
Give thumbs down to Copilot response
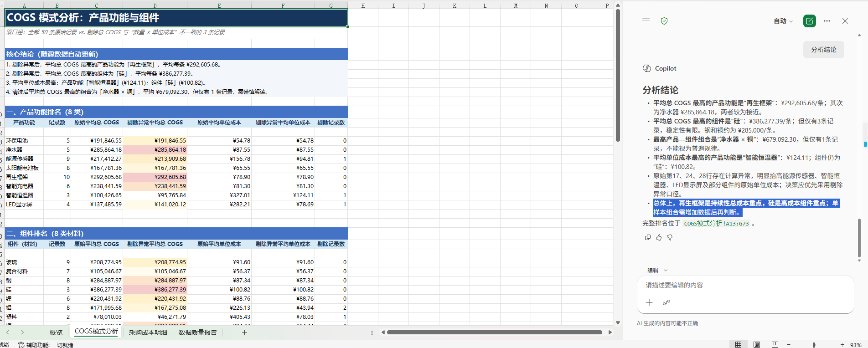click(670, 237)
